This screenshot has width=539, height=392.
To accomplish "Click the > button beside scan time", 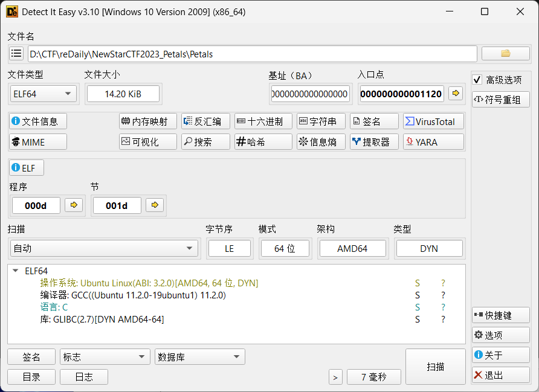I will (x=335, y=378).
